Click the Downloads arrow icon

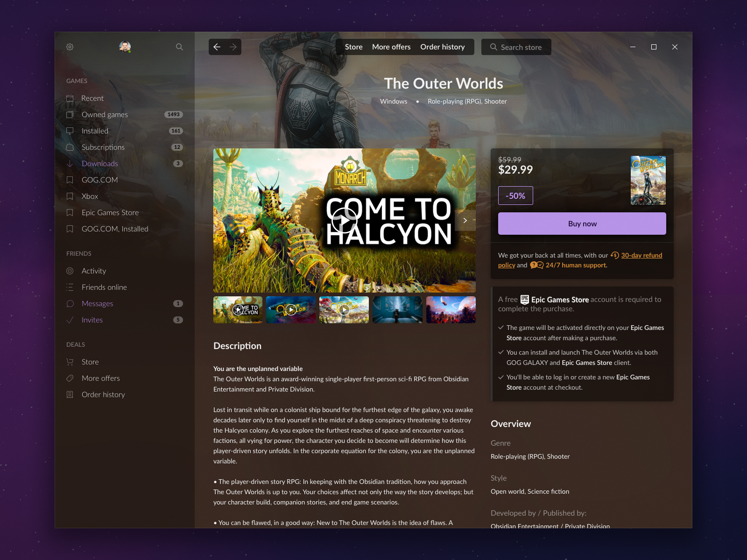pos(70,163)
